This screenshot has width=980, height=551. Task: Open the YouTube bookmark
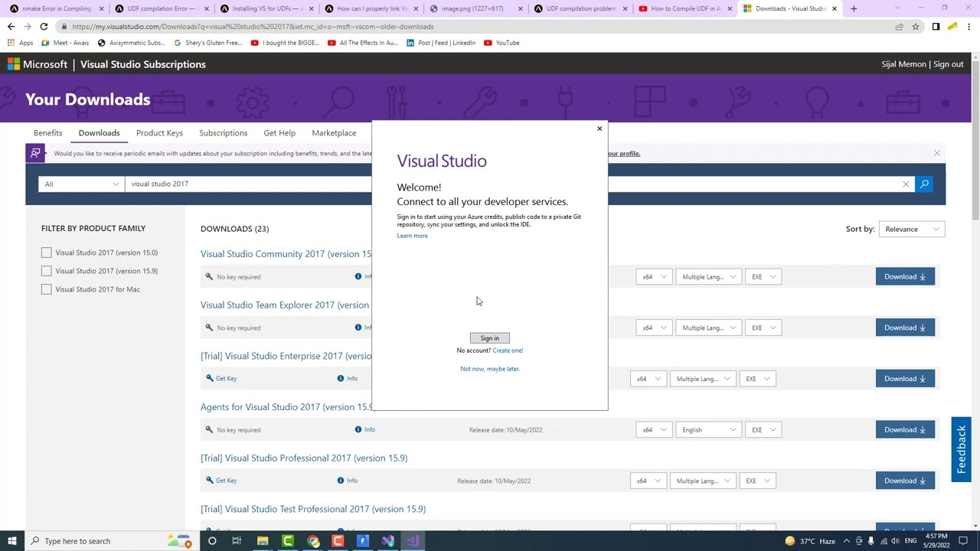pyautogui.click(x=501, y=43)
